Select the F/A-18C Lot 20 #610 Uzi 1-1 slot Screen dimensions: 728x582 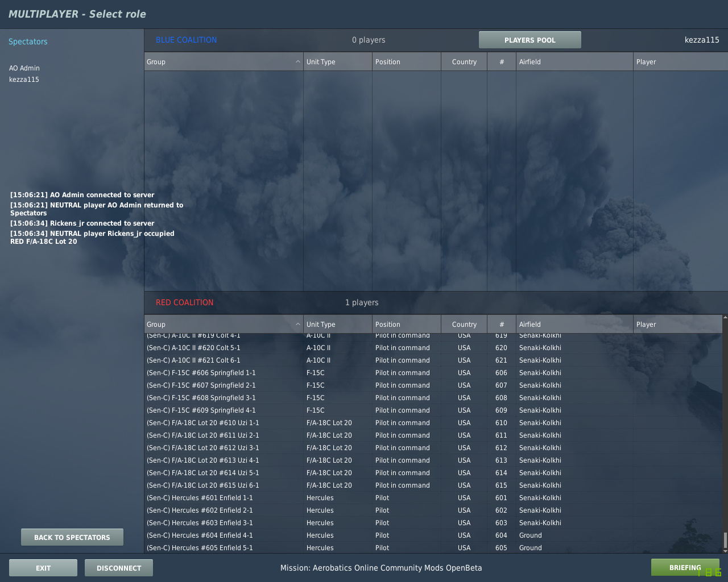click(433, 423)
